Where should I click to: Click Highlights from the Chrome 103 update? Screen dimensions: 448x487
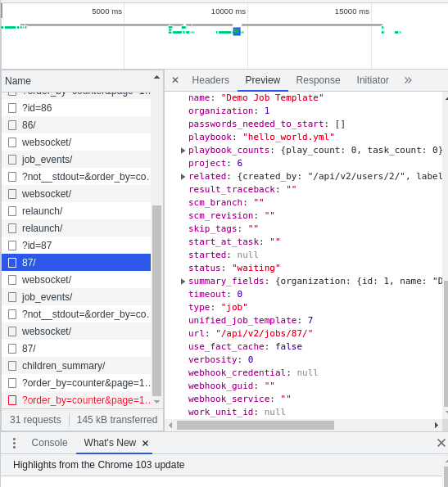(99, 465)
